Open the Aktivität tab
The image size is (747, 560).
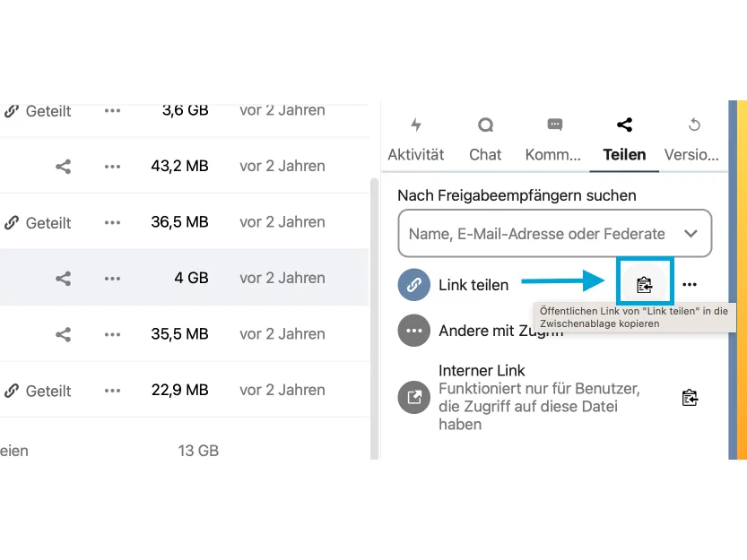415,140
